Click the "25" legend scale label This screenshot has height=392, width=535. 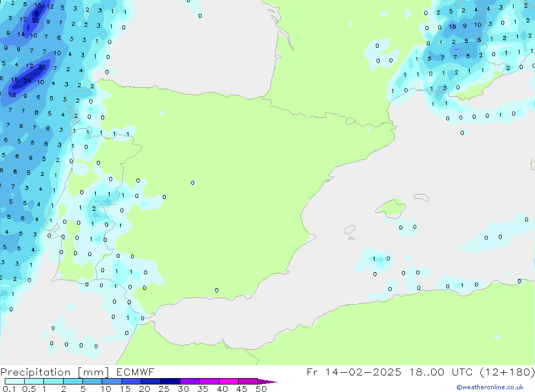pyautogui.click(x=164, y=389)
